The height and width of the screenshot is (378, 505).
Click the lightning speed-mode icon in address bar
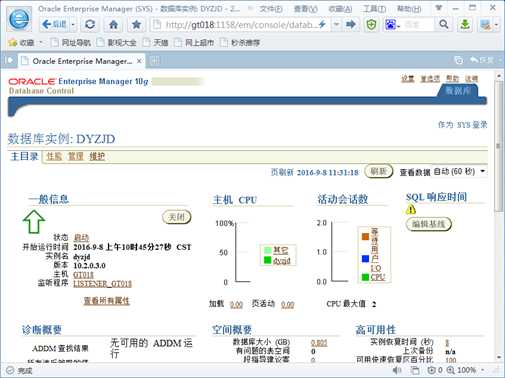(x=322, y=24)
